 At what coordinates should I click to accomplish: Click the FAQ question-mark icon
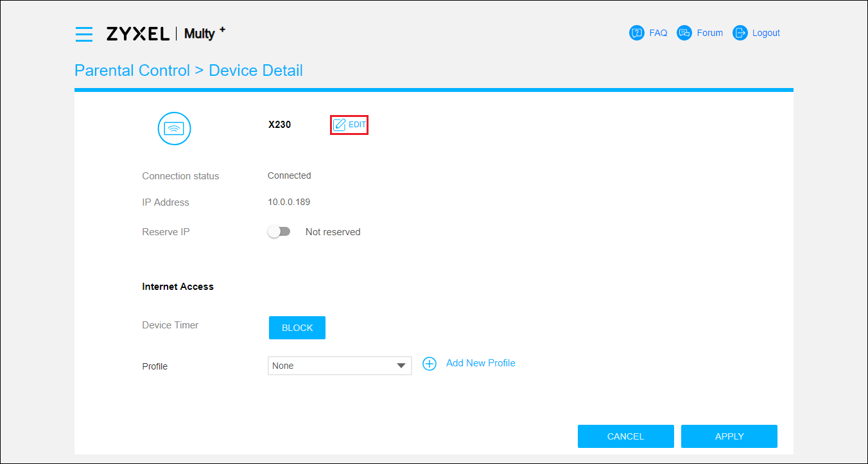637,33
